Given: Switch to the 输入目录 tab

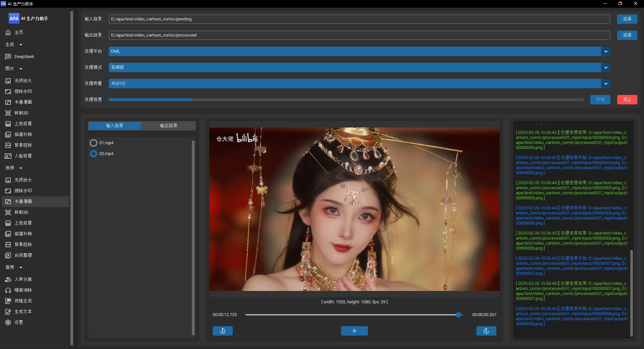Looking at the screenshot, I should (x=115, y=126).
